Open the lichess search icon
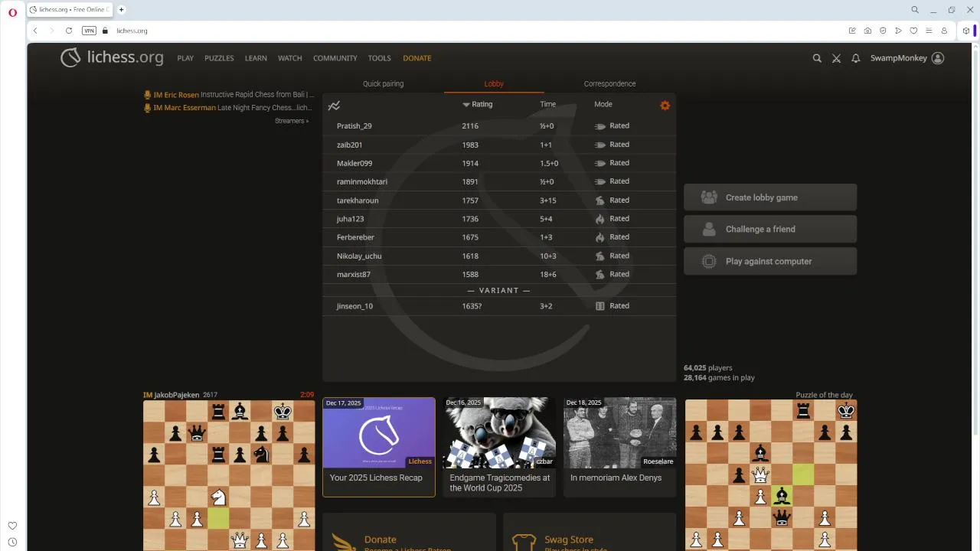Image resolution: width=980 pixels, height=551 pixels. click(817, 58)
